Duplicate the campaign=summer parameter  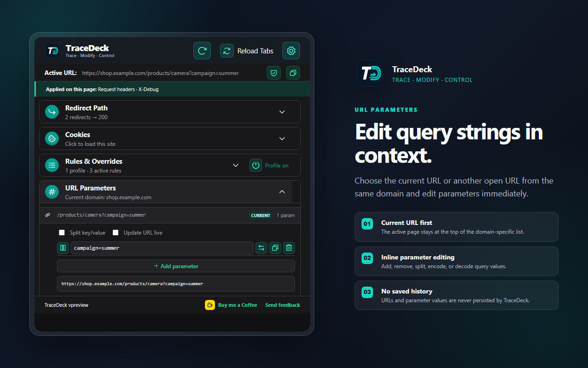(x=275, y=248)
